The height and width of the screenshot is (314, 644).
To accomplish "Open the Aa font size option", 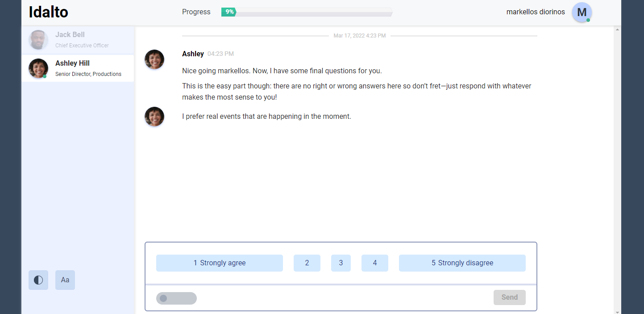I will point(65,280).
